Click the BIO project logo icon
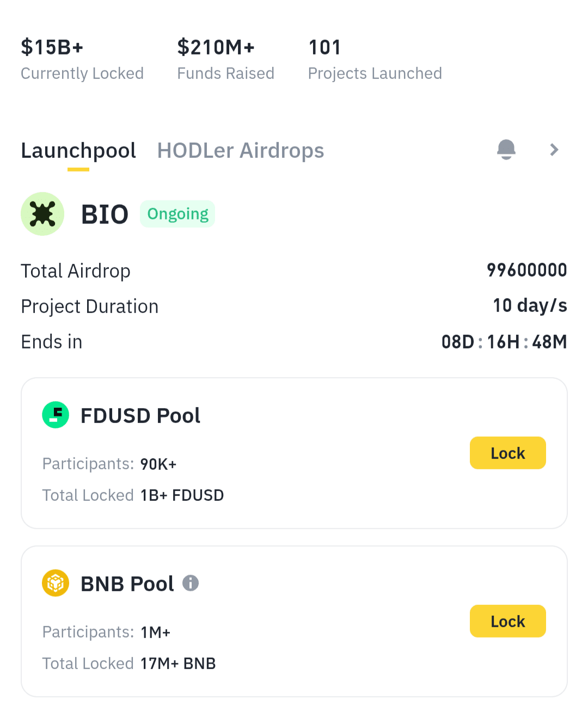 [42, 214]
